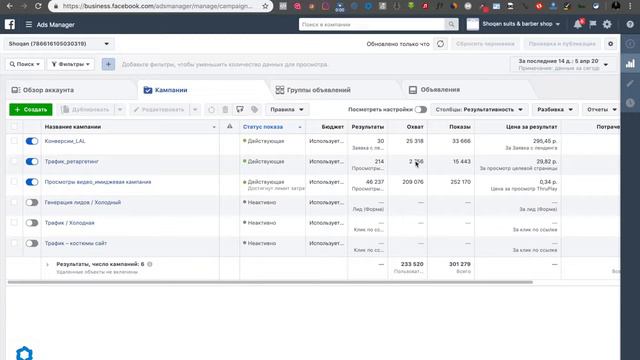Open the date range dropdown За последние 14 д.
The height and width of the screenshot is (360, 640).
tap(563, 64)
